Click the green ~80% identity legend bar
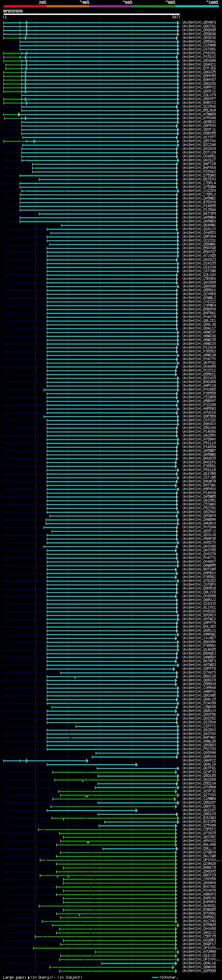The width and height of the screenshot is (222, 980). (x=154, y=6)
